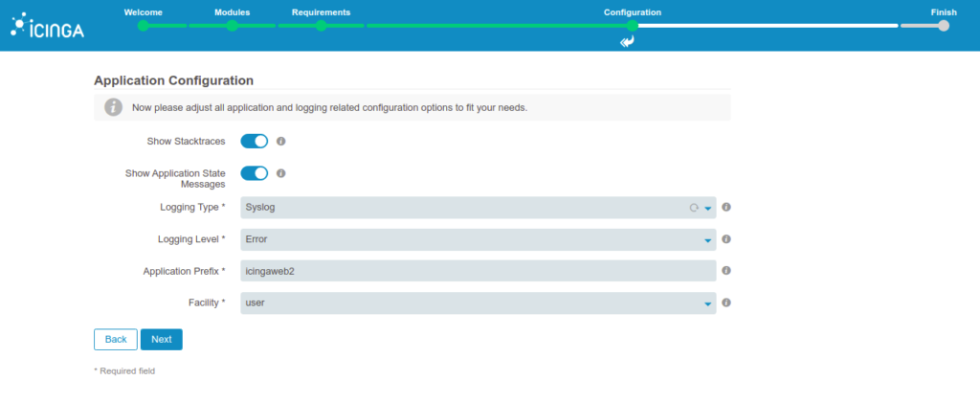Click the Back button
Image resolution: width=980 pixels, height=403 pixels.
(x=116, y=339)
